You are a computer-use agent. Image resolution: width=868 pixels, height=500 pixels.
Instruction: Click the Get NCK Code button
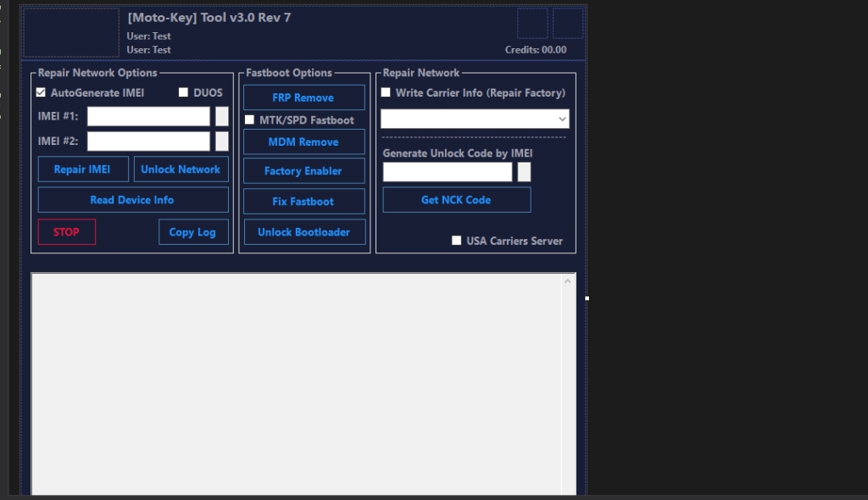[x=456, y=200]
